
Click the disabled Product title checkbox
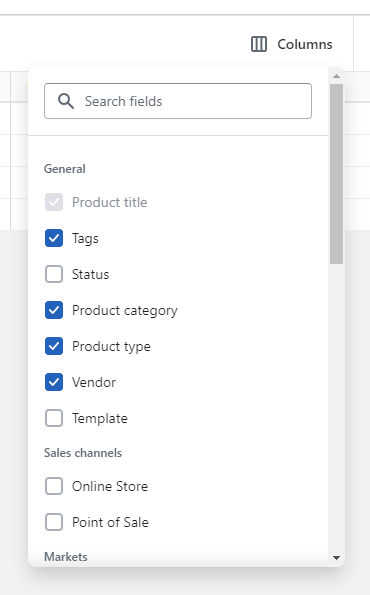54,202
